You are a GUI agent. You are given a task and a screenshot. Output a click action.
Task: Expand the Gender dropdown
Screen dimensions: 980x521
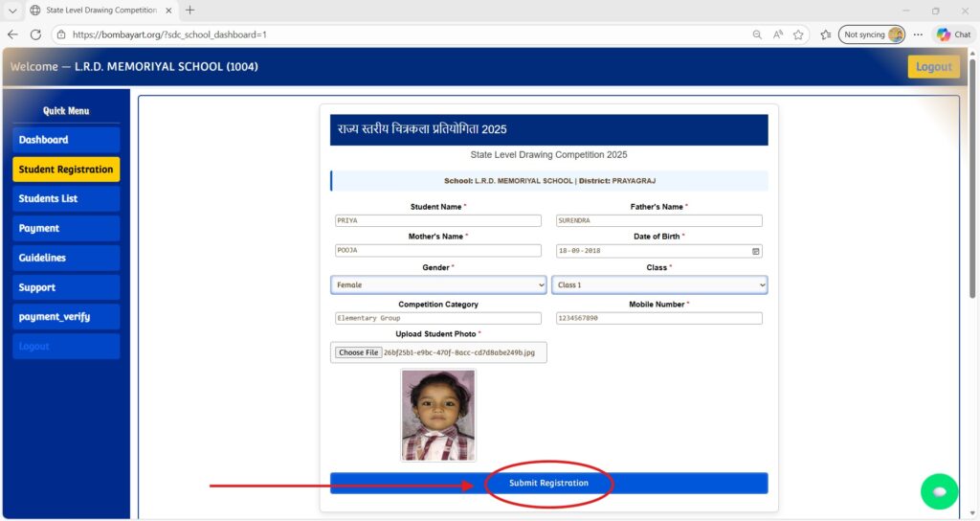438,285
